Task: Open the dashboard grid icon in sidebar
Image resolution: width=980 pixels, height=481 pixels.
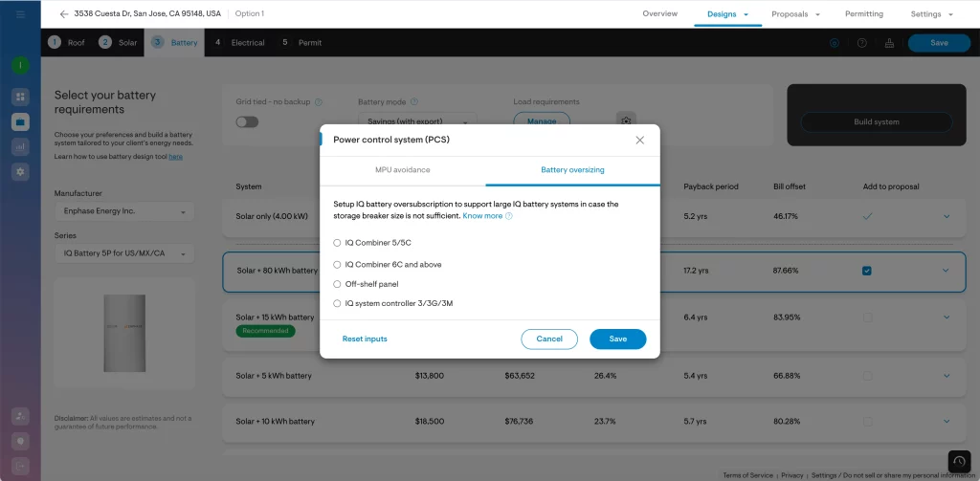Action: [x=20, y=97]
